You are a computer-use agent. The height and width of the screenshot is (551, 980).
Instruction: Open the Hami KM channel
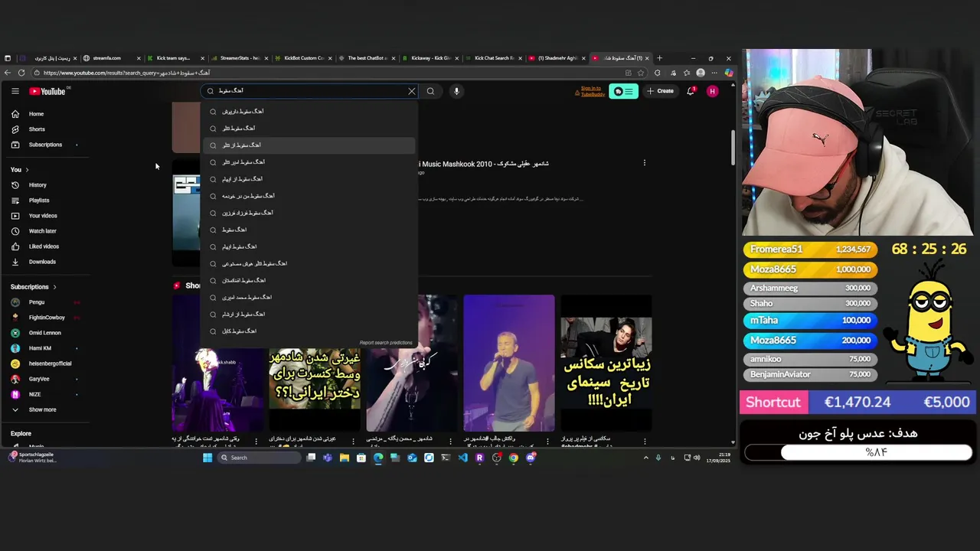pyautogui.click(x=46, y=348)
